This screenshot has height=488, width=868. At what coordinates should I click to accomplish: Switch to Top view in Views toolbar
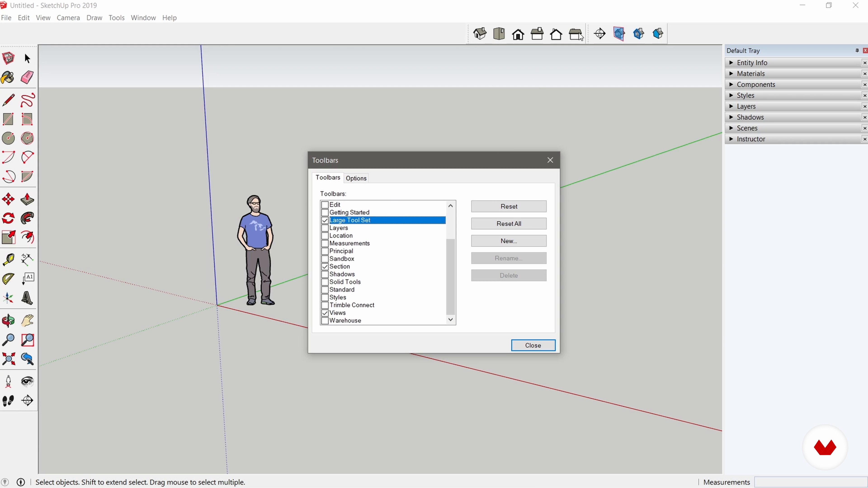(499, 34)
